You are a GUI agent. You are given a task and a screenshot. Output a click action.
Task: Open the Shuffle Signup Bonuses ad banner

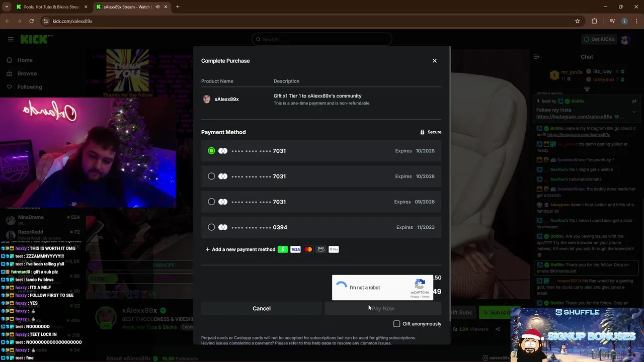(x=577, y=334)
